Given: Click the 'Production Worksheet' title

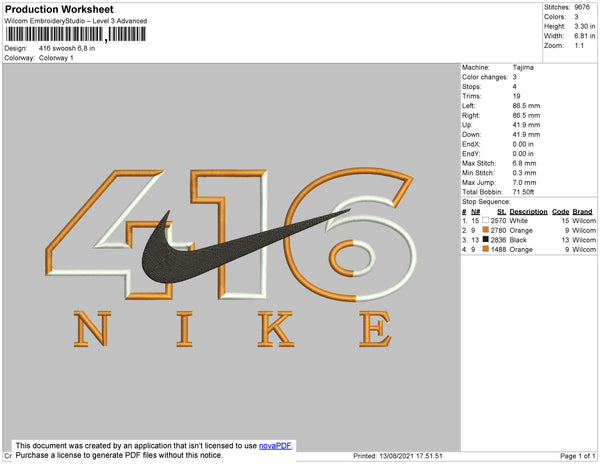Looking at the screenshot, I should pyautogui.click(x=59, y=9).
